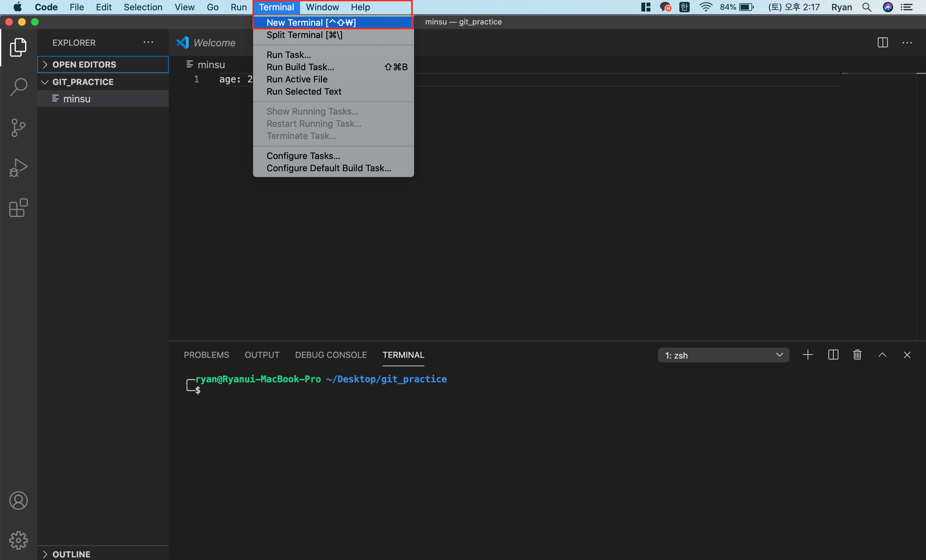Open the Run and Debug view

point(18,167)
